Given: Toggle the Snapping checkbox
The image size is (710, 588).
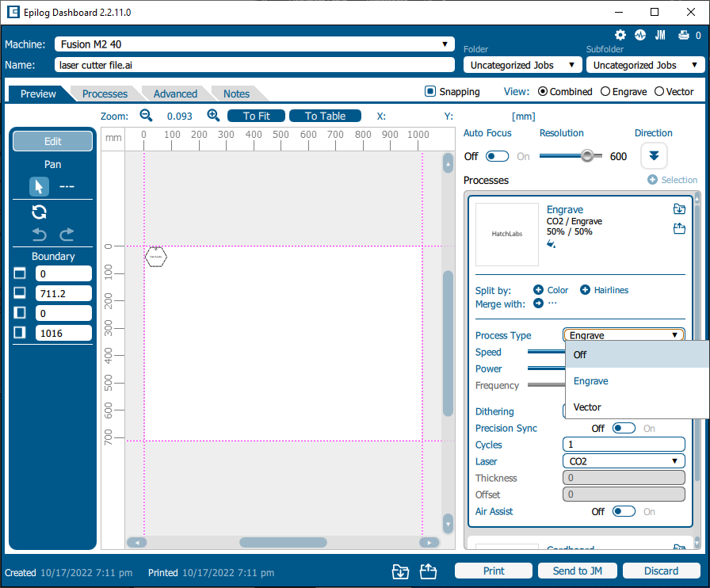Looking at the screenshot, I should pos(430,92).
